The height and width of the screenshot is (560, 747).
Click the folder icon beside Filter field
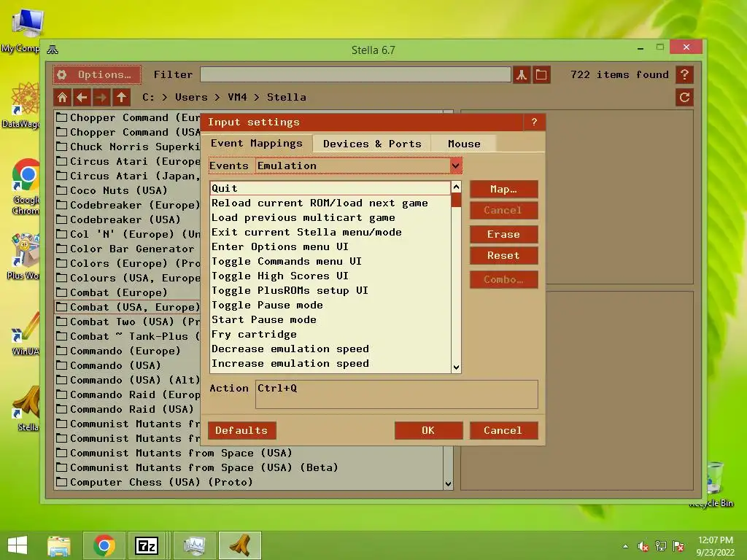(542, 75)
